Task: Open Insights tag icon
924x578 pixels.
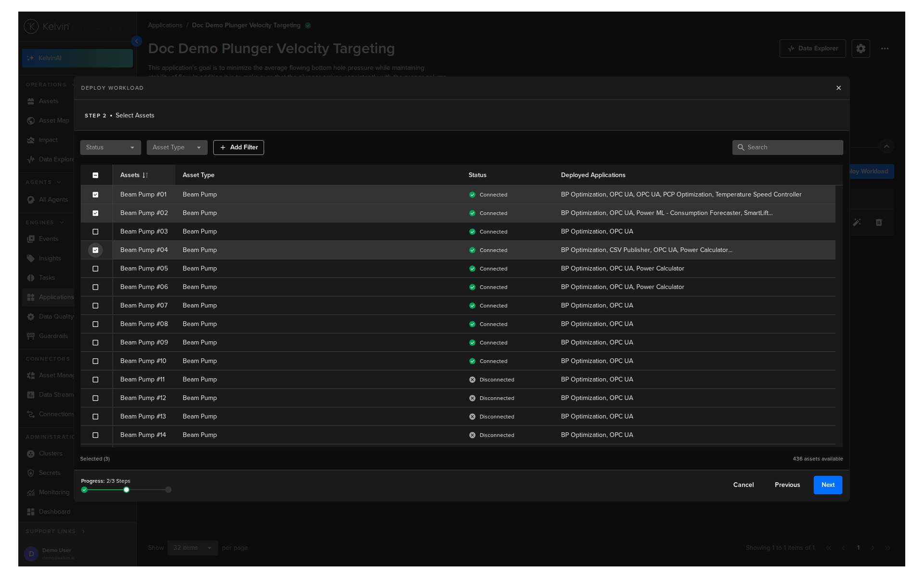Action: [x=31, y=259]
